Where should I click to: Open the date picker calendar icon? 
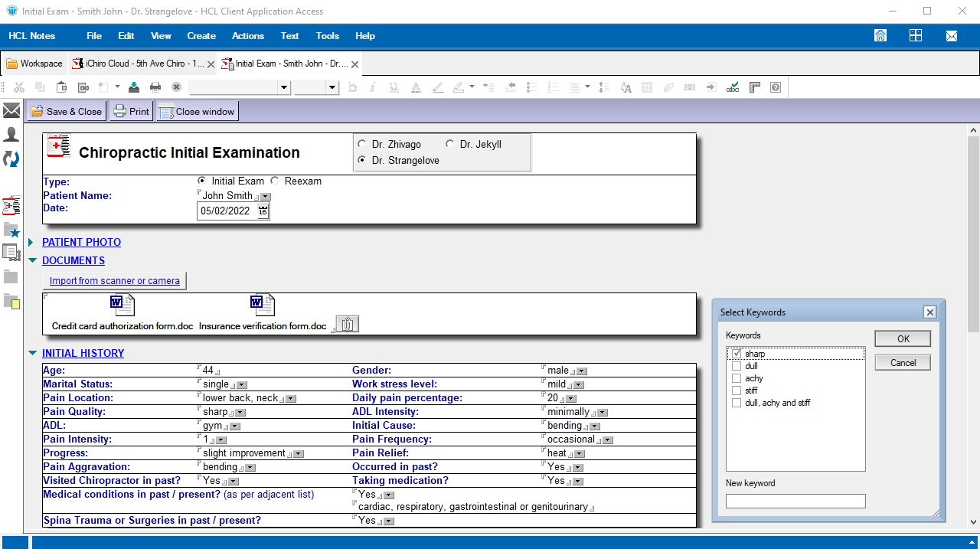pos(263,211)
